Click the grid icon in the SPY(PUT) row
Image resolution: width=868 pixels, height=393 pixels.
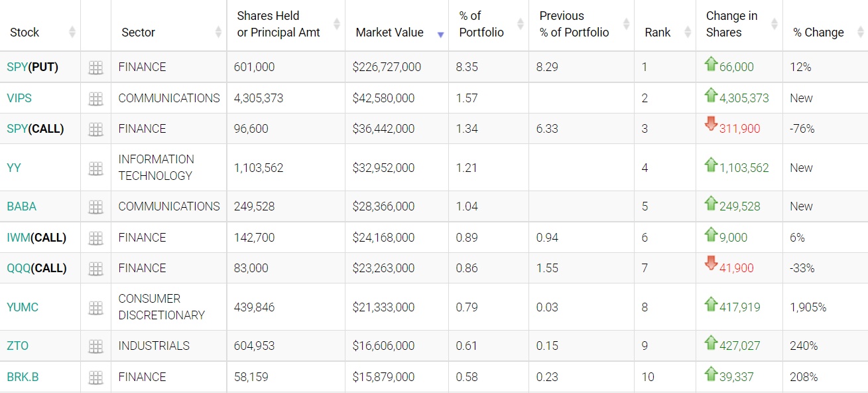tap(95, 67)
